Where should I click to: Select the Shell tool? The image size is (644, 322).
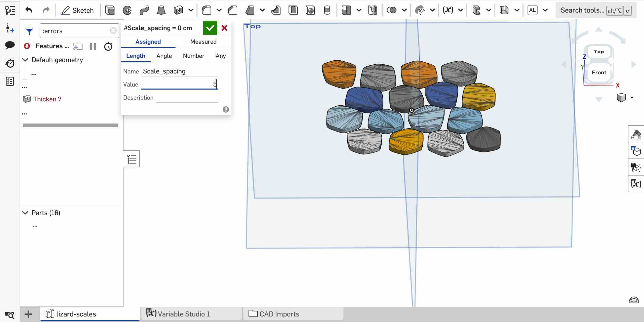pos(293,10)
